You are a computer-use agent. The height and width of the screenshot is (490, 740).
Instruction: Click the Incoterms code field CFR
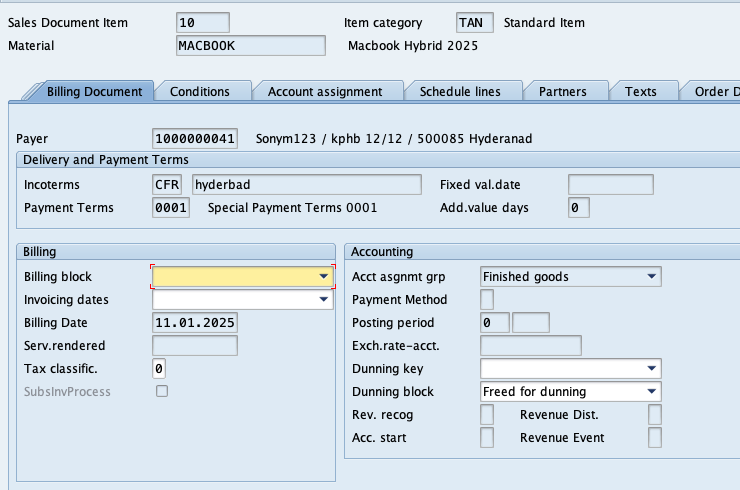(x=167, y=184)
